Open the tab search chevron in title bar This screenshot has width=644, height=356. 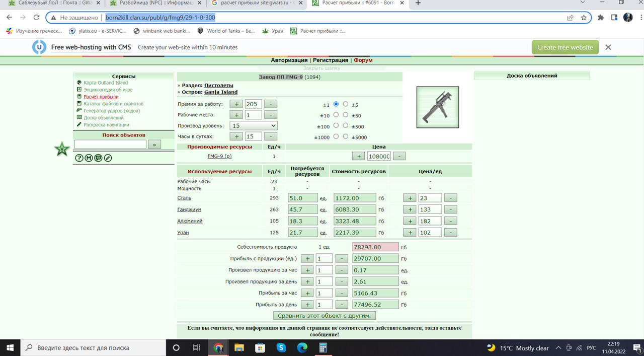[x=583, y=3]
